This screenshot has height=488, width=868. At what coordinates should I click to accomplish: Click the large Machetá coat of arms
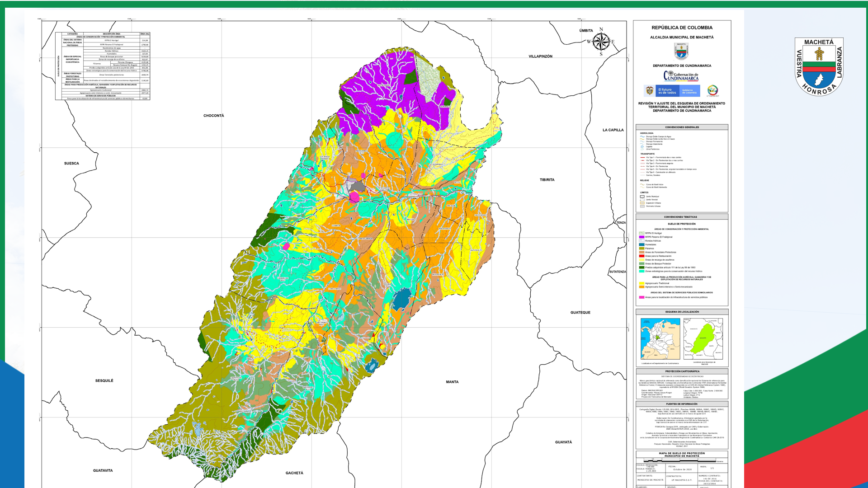coord(819,66)
